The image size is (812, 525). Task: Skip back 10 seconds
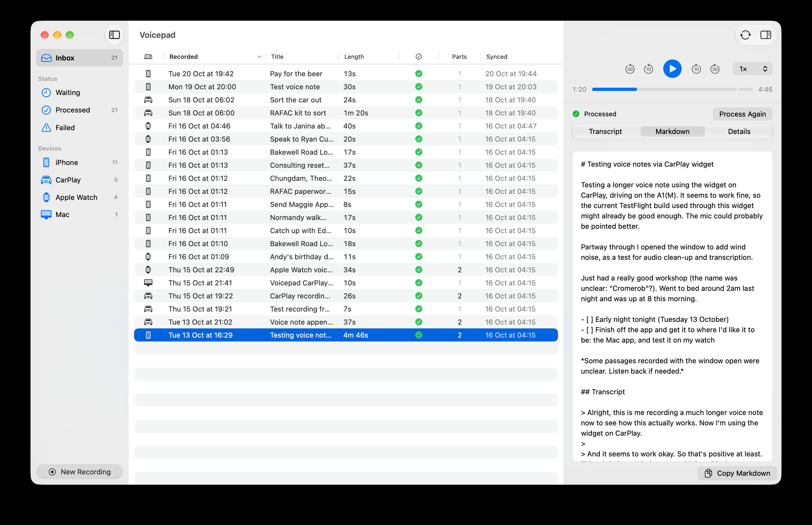648,69
